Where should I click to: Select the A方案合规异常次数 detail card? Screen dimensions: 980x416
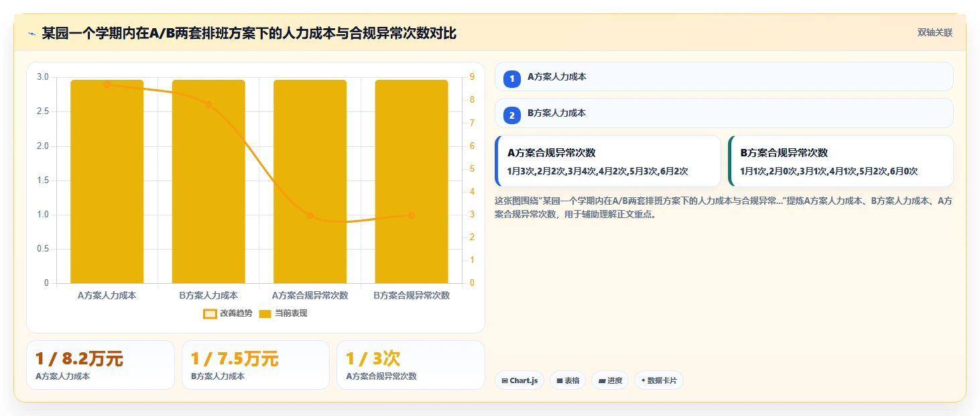[607, 161]
